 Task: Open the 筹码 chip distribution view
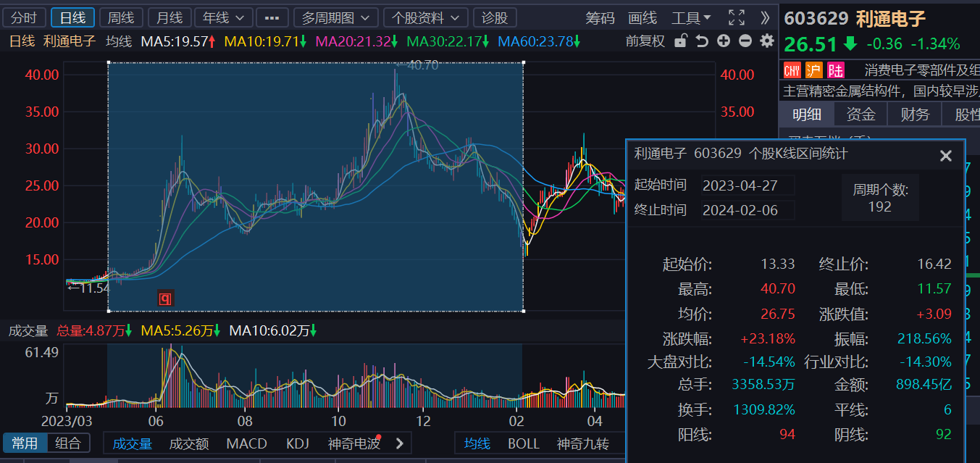(600, 17)
